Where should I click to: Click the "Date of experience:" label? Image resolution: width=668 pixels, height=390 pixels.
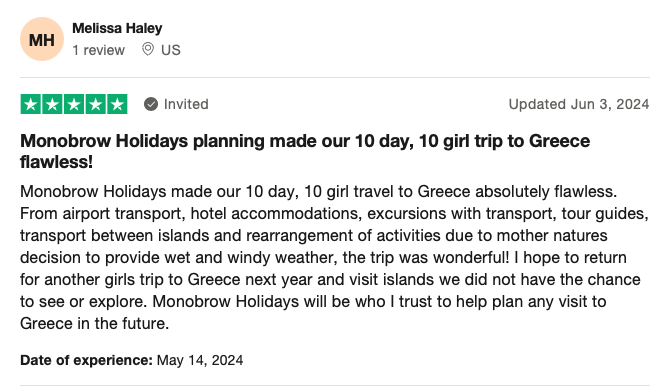tap(86, 360)
